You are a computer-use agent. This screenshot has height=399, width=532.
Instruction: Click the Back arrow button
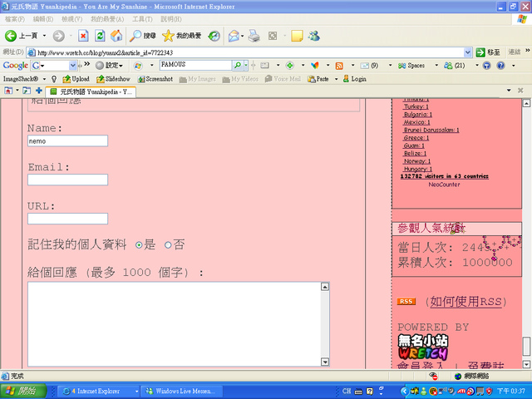point(11,36)
